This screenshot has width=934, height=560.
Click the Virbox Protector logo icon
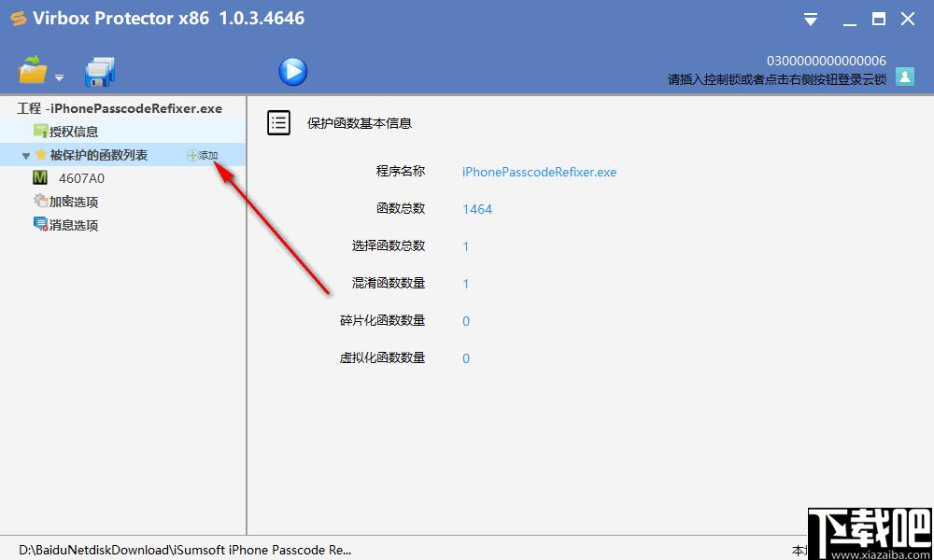tap(18, 19)
